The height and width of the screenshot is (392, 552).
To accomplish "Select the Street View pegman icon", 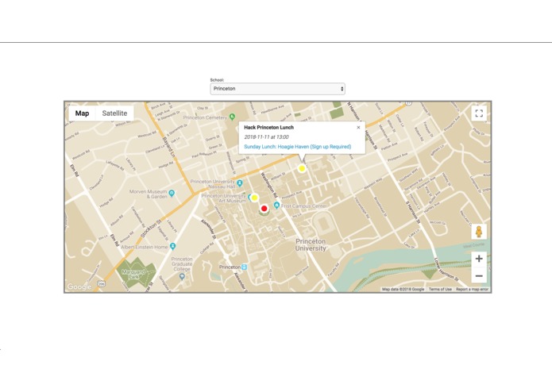I will [x=479, y=232].
